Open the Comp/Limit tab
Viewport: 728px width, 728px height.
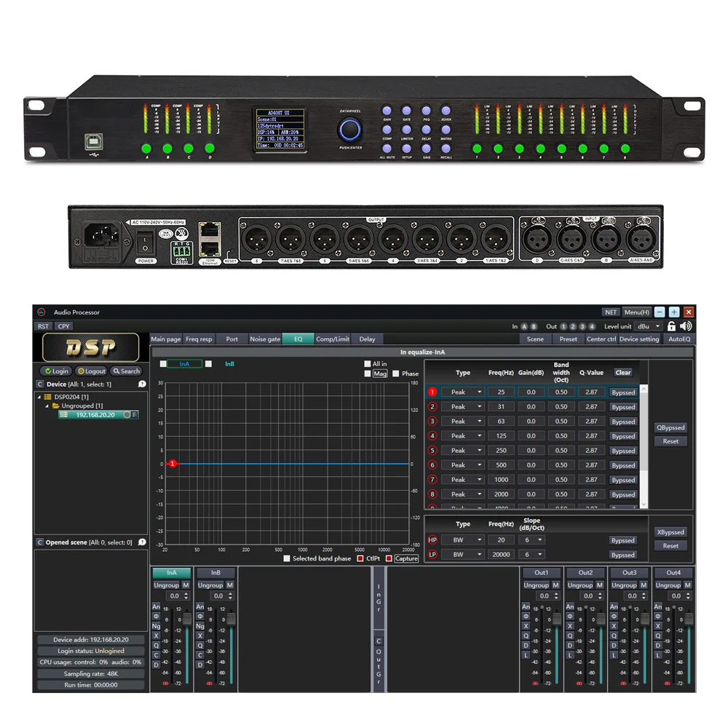point(333,339)
